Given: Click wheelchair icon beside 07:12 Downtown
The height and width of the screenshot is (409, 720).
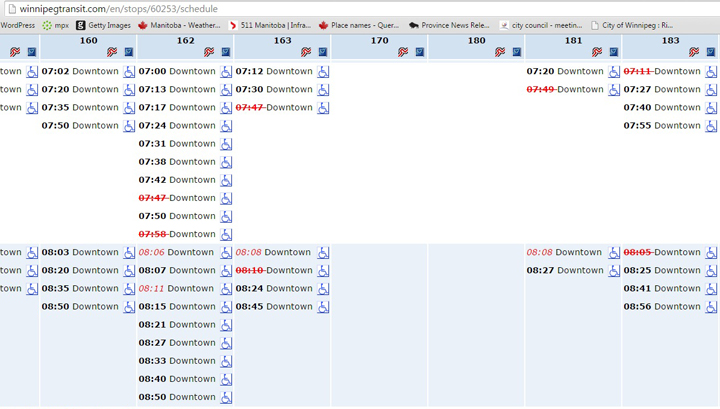Looking at the screenshot, I should pos(323,72).
